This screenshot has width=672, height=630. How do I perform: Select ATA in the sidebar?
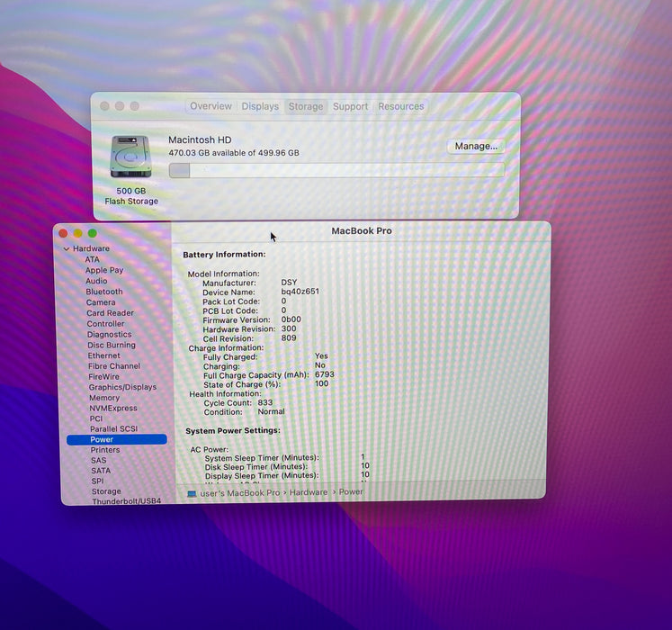point(92,259)
